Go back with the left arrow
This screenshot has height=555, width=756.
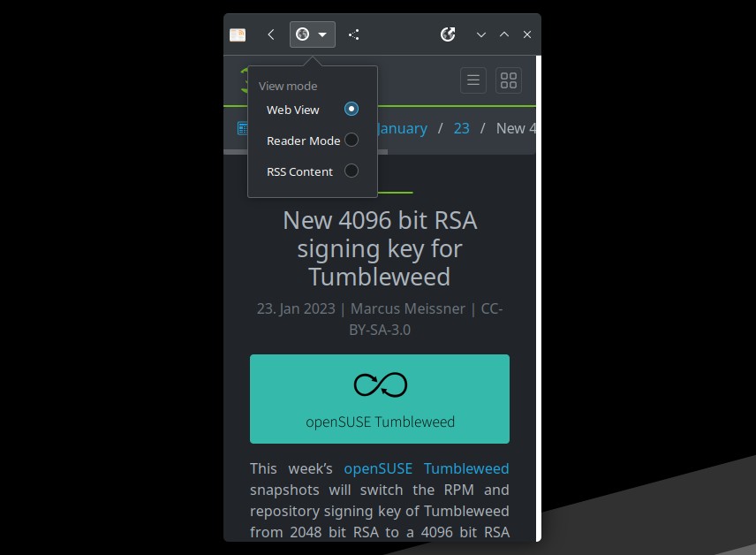pyautogui.click(x=271, y=34)
